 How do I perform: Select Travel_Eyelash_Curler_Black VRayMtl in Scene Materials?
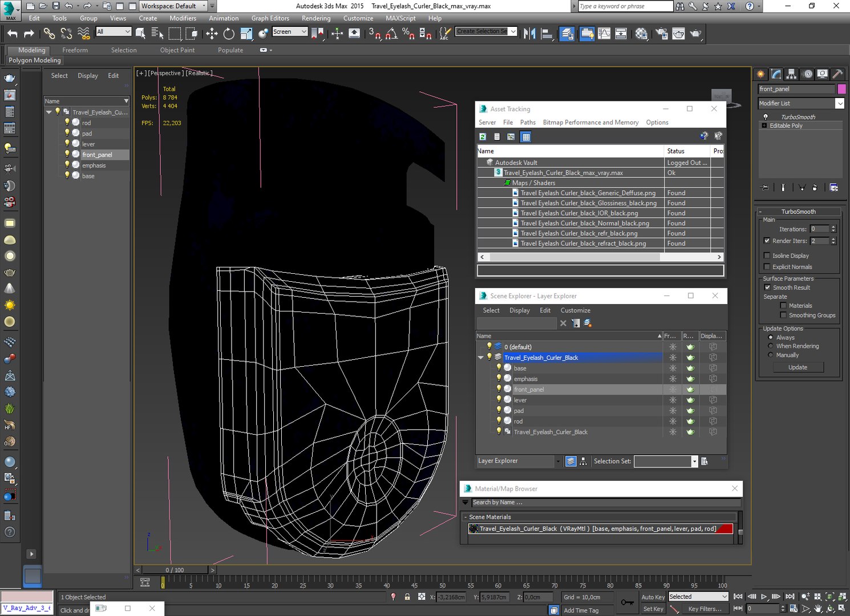click(x=600, y=529)
